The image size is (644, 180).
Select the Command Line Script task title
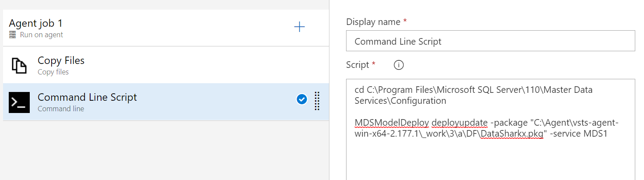click(x=87, y=97)
